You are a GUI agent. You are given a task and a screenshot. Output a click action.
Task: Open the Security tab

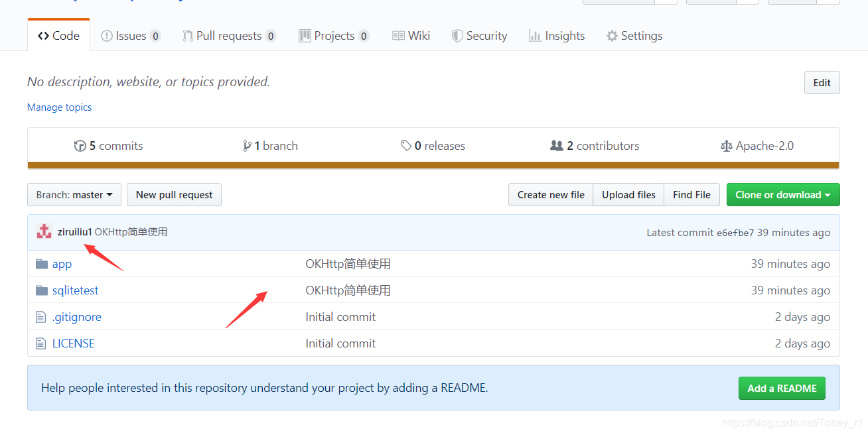click(480, 36)
